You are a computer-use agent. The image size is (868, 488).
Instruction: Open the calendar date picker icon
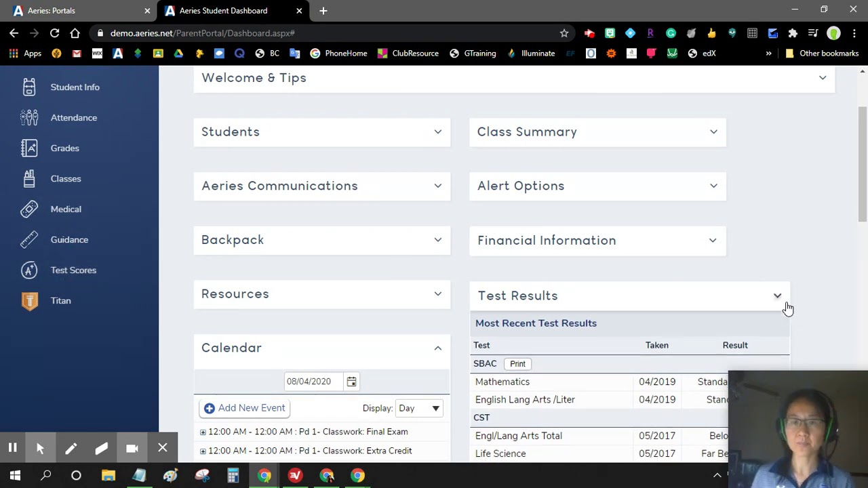pyautogui.click(x=351, y=382)
